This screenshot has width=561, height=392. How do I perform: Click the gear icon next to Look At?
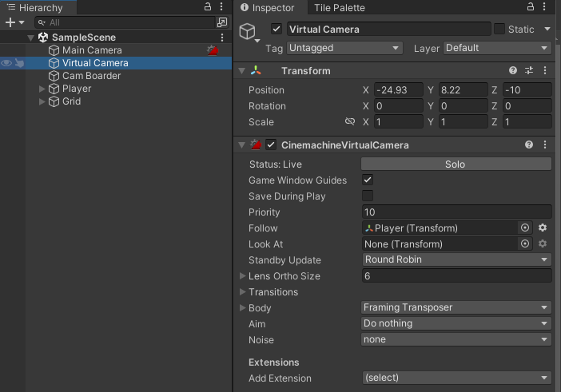543,244
